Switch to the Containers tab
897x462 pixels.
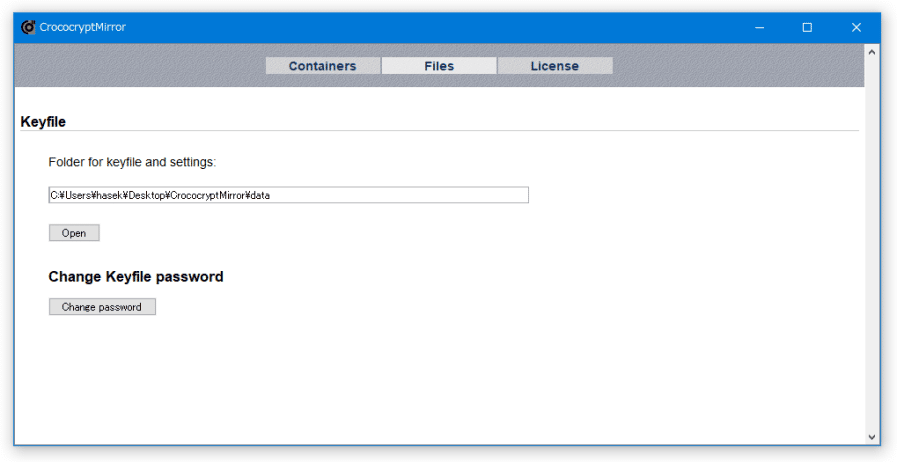click(323, 66)
